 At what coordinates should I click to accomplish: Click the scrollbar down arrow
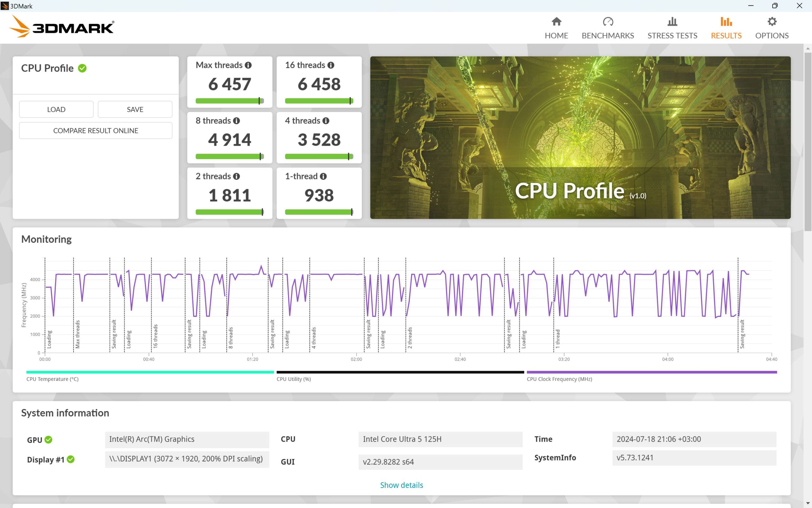pos(808,504)
